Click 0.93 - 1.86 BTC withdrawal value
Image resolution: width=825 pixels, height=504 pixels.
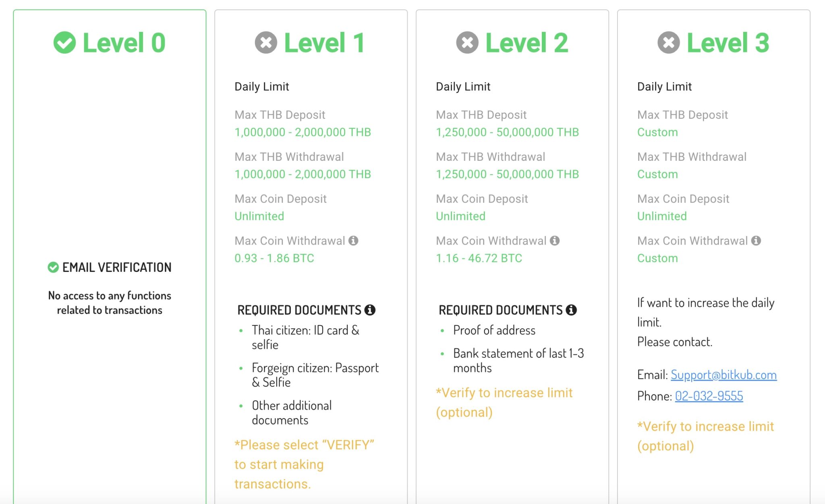(x=274, y=258)
